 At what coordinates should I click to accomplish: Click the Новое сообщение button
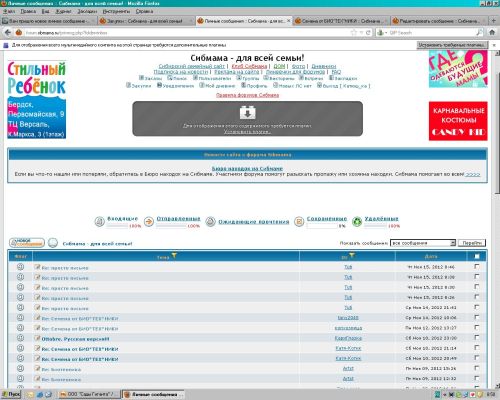pyautogui.click(x=27, y=243)
